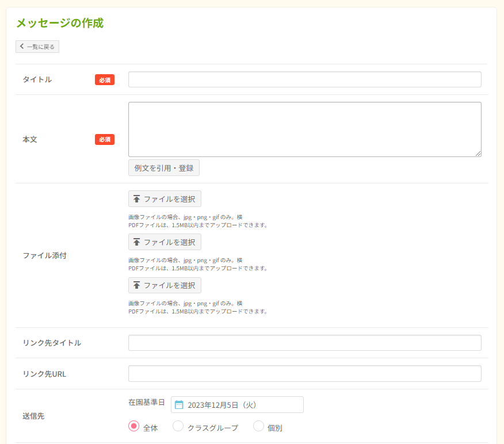Click the 必須 badge next to タイトル
Image resolution: width=504 pixels, height=444 pixels.
104,80
